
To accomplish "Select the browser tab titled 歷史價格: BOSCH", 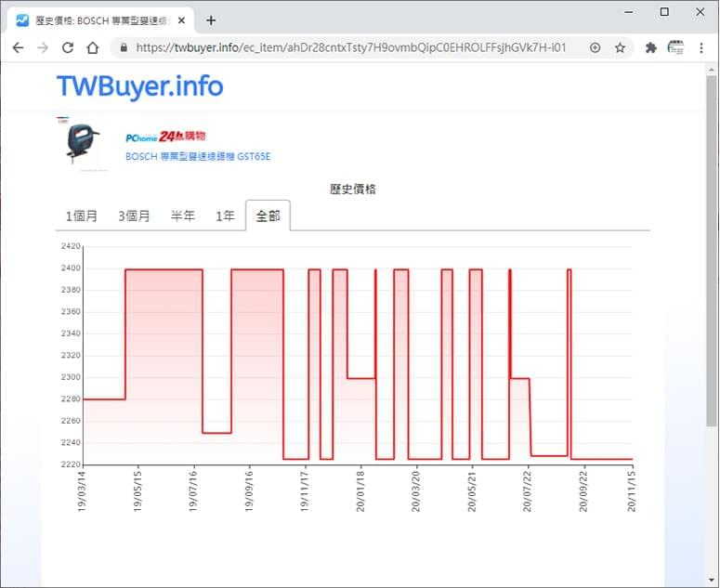I will (x=101, y=20).
